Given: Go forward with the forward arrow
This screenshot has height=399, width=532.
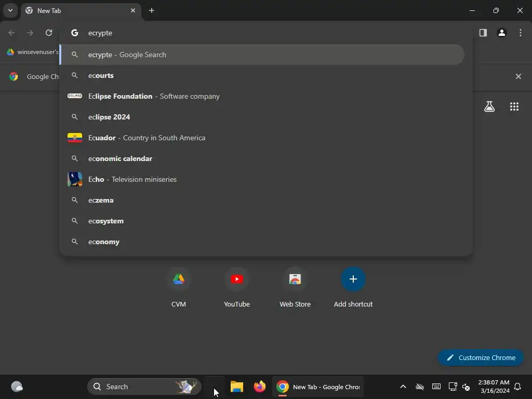Looking at the screenshot, I should (30, 33).
